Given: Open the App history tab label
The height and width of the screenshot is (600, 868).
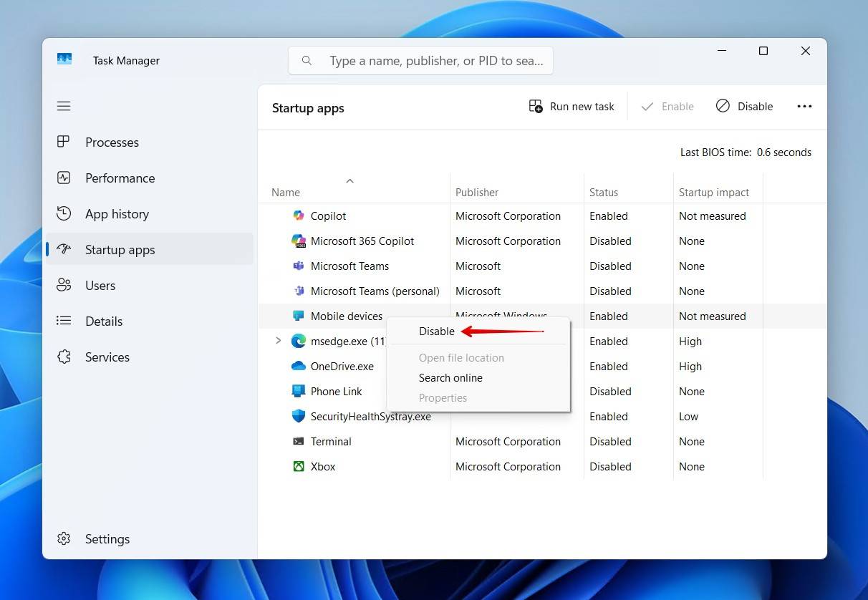Looking at the screenshot, I should (x=117, y=213).
